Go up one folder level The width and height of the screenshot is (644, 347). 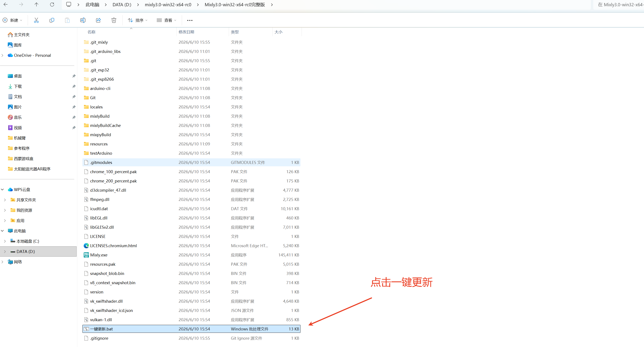(37, 5)
